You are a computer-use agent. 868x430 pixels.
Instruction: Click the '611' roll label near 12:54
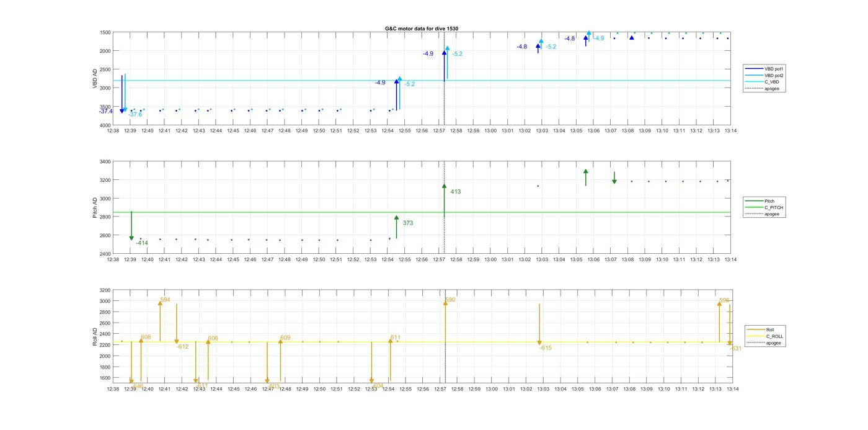tap(396, 337)
